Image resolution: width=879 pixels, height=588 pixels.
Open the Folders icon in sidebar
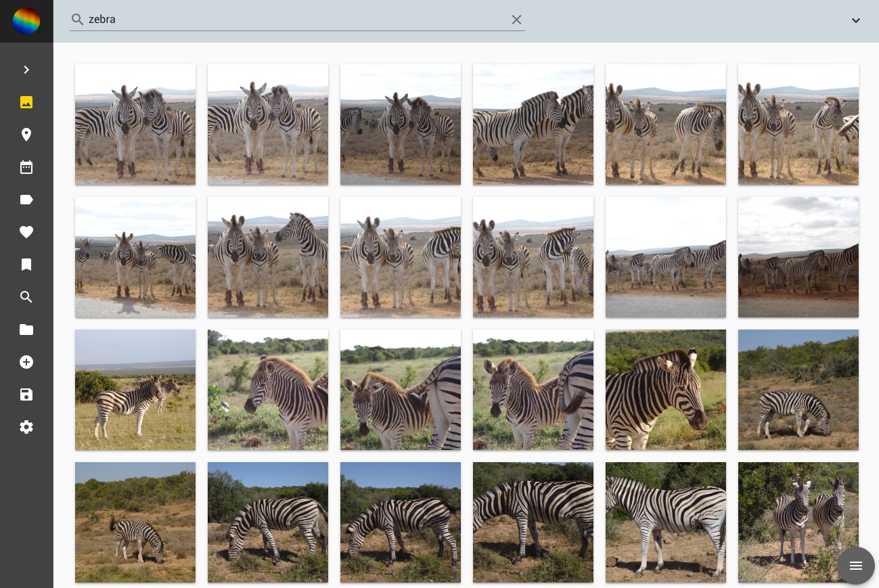[x=26, y=330]
